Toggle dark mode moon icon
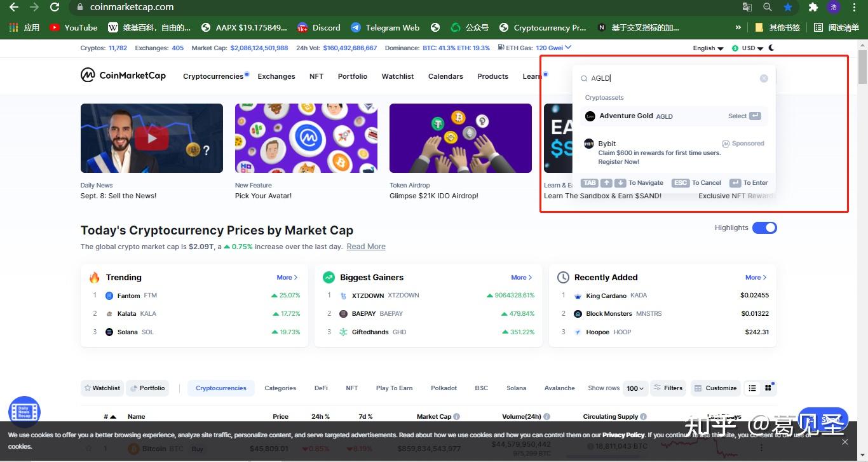 [771, 48]
